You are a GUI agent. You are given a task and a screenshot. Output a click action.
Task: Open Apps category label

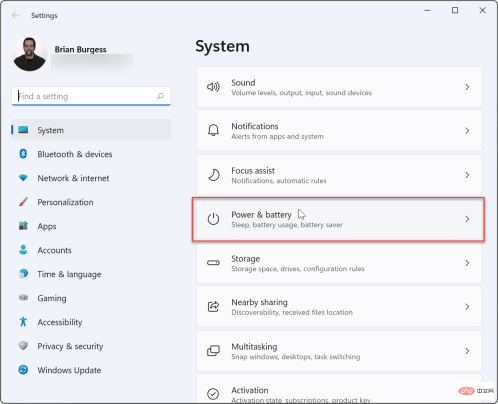tap(47, 227)
